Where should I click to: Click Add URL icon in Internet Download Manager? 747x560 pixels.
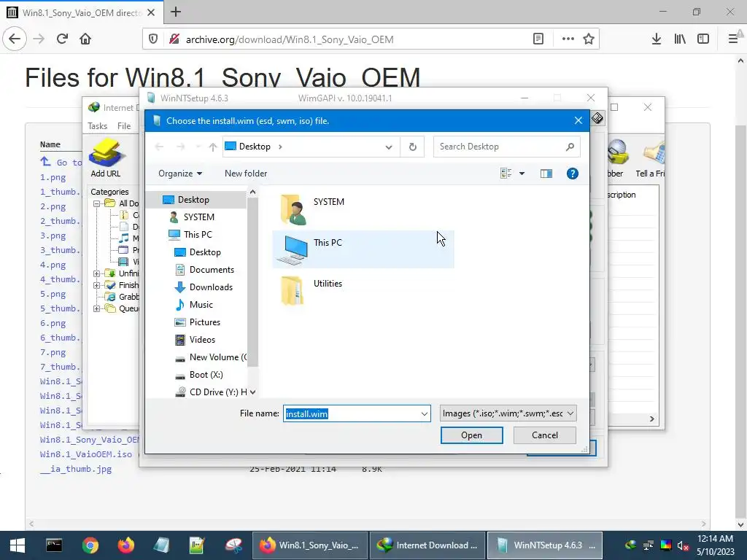(x=106, y=158)
